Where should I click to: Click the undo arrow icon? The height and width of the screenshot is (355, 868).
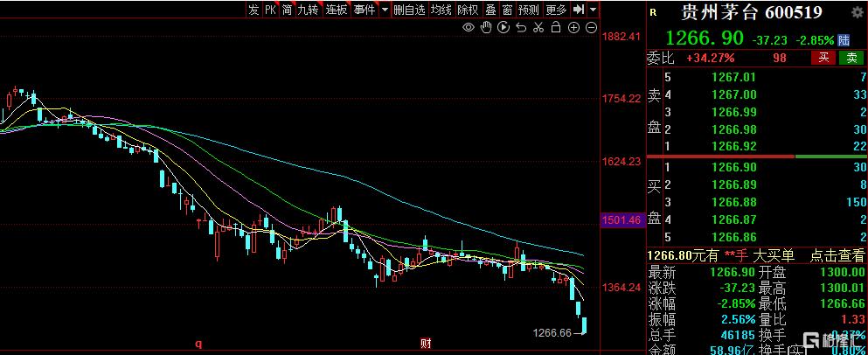tap(521, 28)
